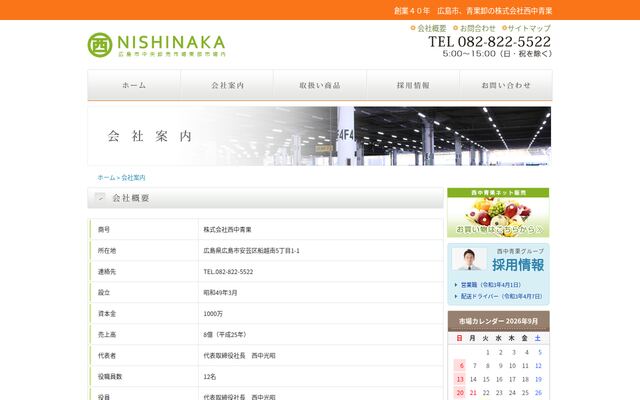Screen dimensions: 640x400
Task: Click the 代表者 label cell
Action: pyautogui.click(x=144, y=356)
